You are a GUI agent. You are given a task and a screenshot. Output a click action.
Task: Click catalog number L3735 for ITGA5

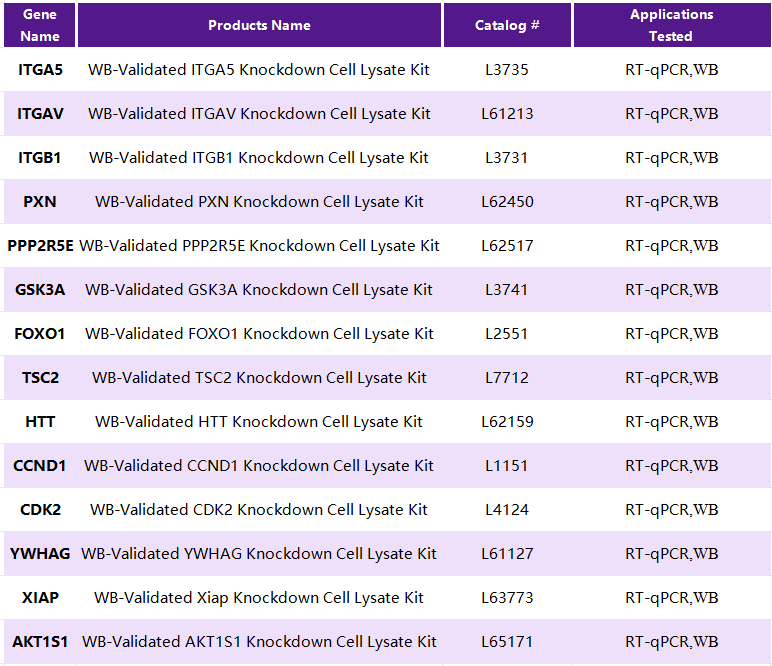tap(507, 70)
